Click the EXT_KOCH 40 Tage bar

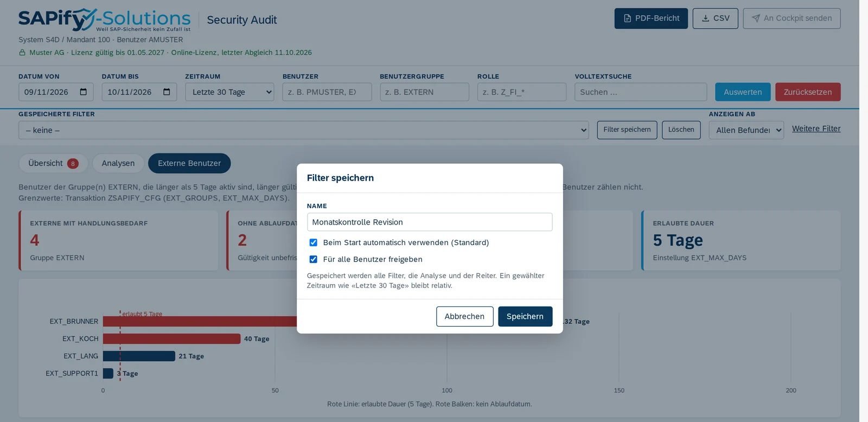coord(171,339)
